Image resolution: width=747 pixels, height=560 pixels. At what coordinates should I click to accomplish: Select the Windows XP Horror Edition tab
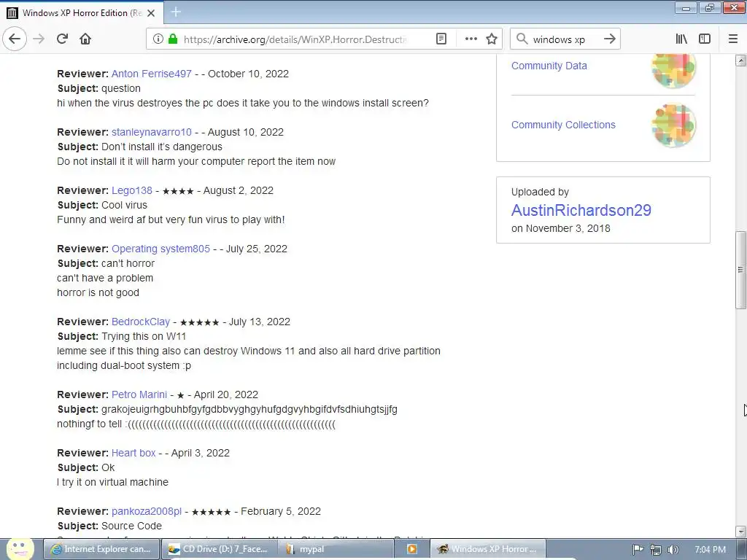click(82, 13)
